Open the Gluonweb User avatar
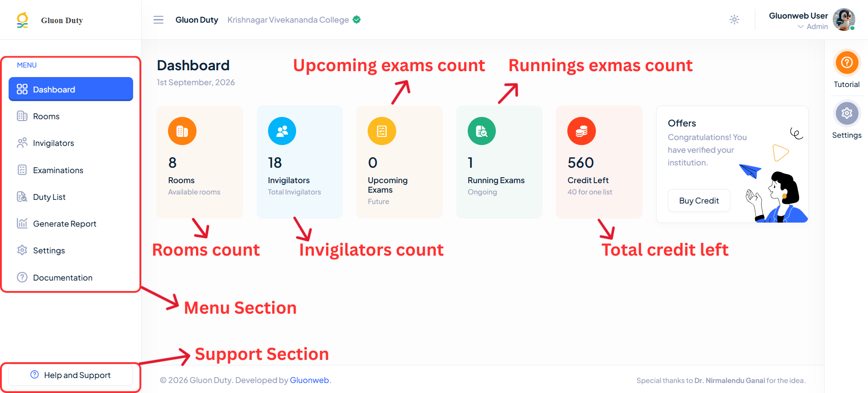The height and width of the screenshot is (393, 868). coord(844,19)
